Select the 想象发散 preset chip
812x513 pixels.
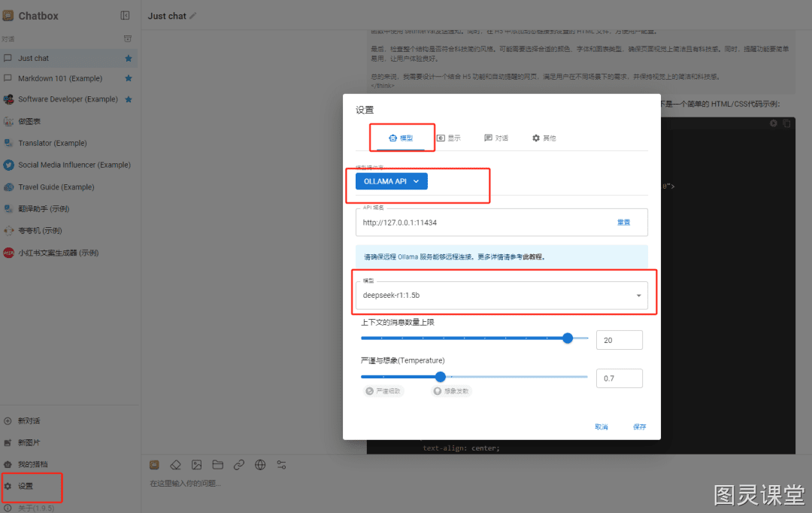pyautogui.click(x=451, y=391)
